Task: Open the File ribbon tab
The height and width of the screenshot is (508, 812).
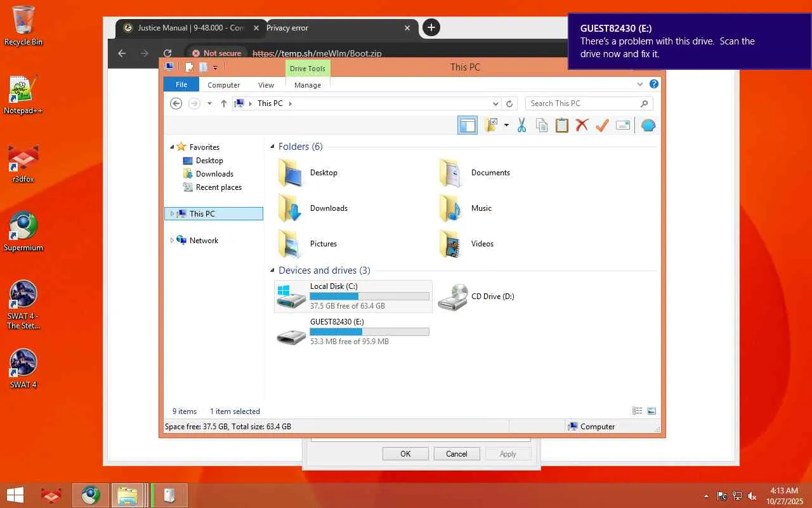Action: click(181, 84)
